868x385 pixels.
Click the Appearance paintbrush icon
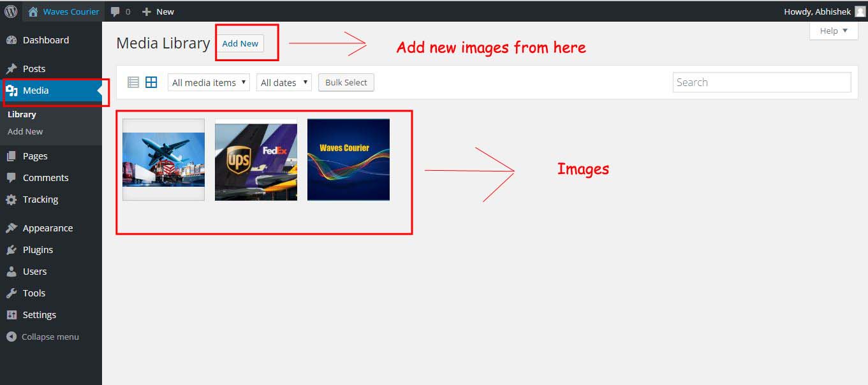point(11,228)
